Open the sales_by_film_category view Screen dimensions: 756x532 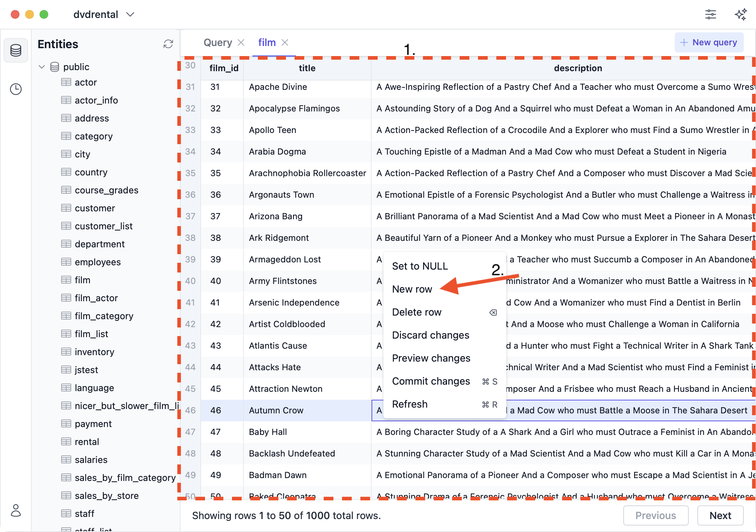(125, 478)
